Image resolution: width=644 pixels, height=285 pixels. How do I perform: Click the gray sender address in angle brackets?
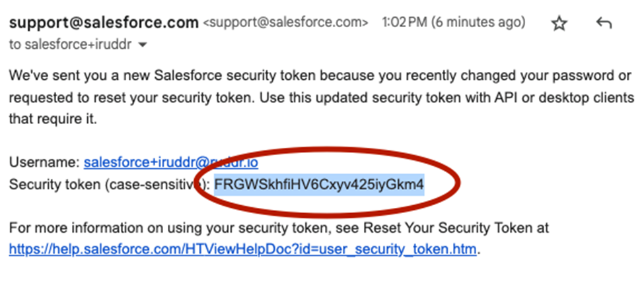coord(286,23)
